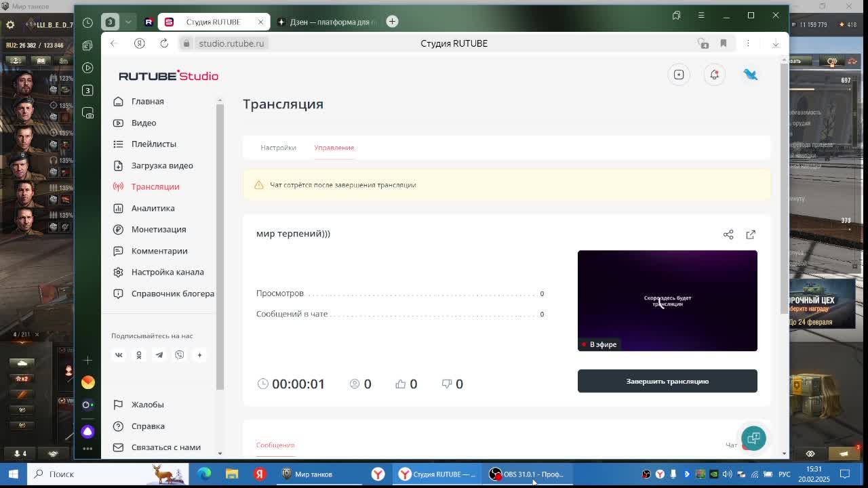Open File Explorer from taskbar

click(232, 474)
